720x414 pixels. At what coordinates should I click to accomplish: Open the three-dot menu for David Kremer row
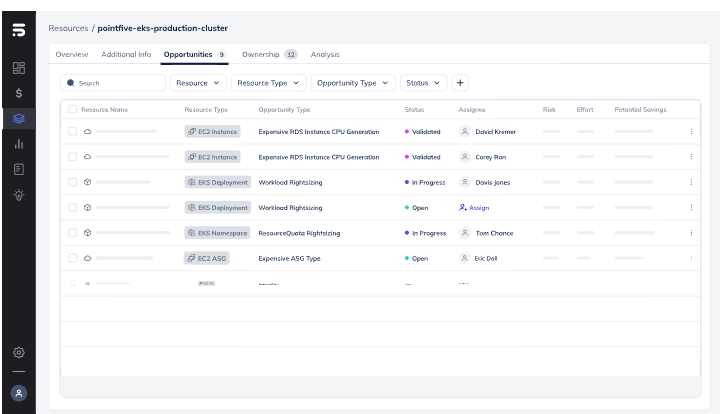pos(690,131)
